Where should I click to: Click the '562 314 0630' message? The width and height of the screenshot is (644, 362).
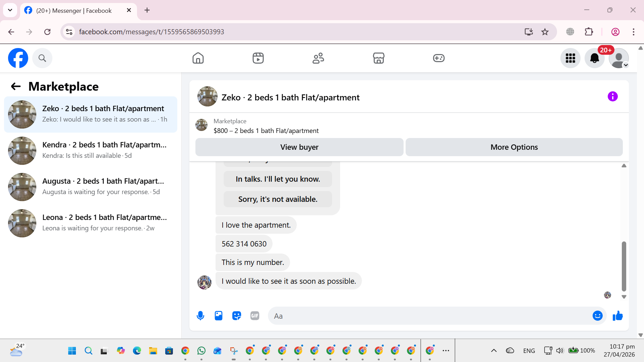point(244,244)
